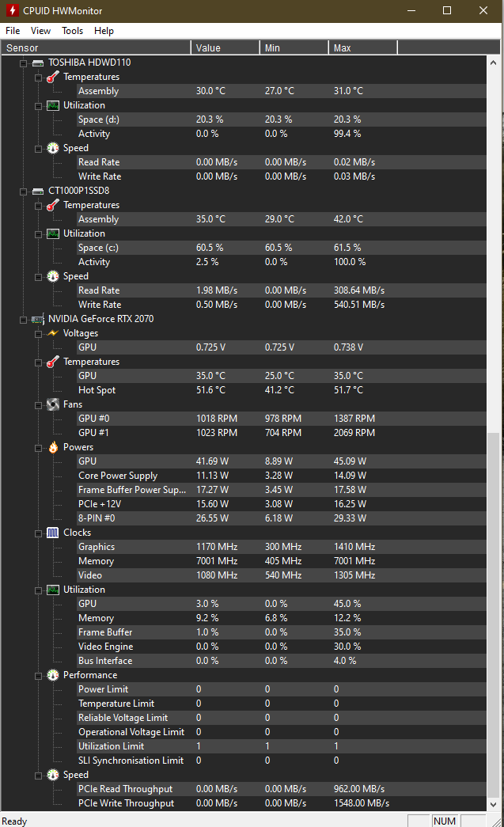This screenshot has width=504, height=827.
Task: Open the File menu
Action: [x=13, y=31]
